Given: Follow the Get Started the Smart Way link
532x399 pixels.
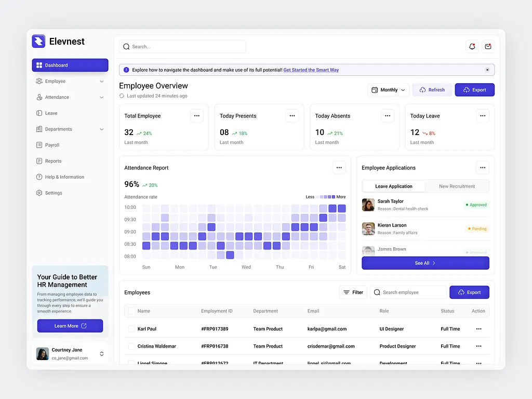Looking at the screenshot, I should click(x=311, y=70).
